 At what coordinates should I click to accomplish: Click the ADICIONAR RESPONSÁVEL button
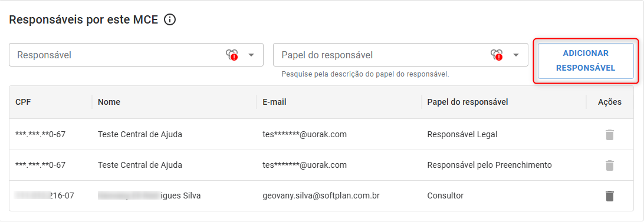tap(586, 61)
